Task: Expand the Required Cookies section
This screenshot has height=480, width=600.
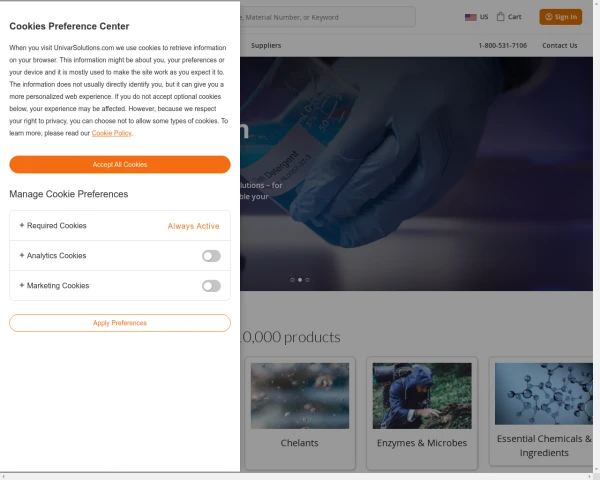Action: pos(57,226)
